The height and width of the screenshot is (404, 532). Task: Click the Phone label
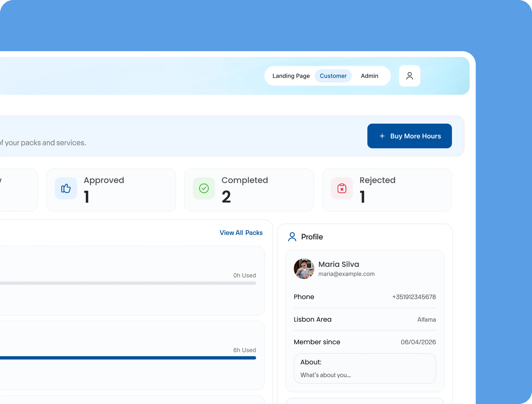tap(304, 297)
